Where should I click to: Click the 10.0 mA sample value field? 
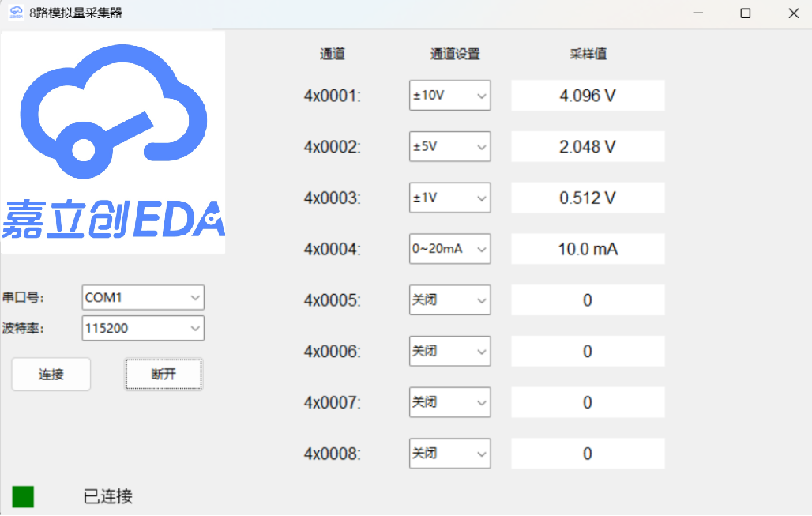point(588,249)
